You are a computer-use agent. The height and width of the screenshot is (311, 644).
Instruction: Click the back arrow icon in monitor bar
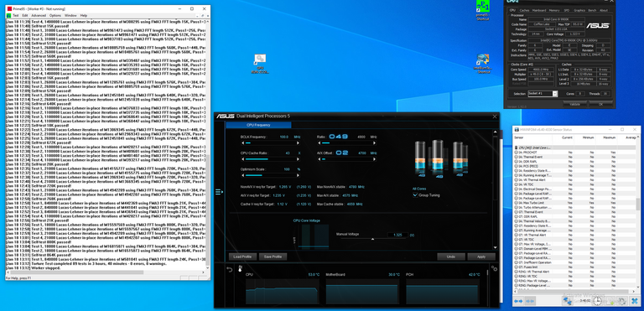(230, 269)
